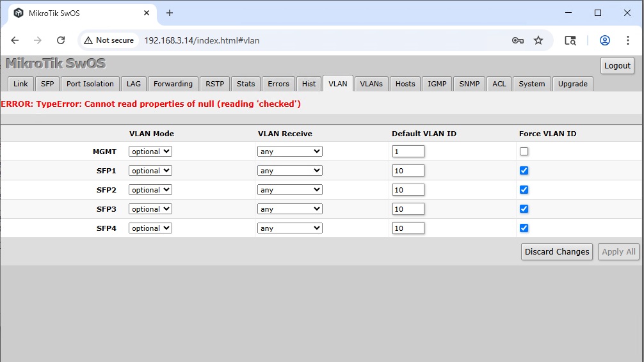The height and width of the screenshot is (362, 644).
Task: Open the Port Isolation tab
Action: [90, 84]
